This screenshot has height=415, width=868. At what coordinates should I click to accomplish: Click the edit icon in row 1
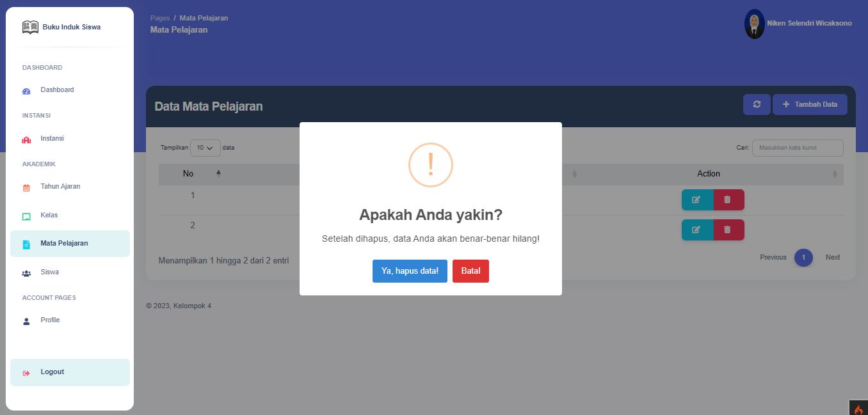click(x=696, y=200)
